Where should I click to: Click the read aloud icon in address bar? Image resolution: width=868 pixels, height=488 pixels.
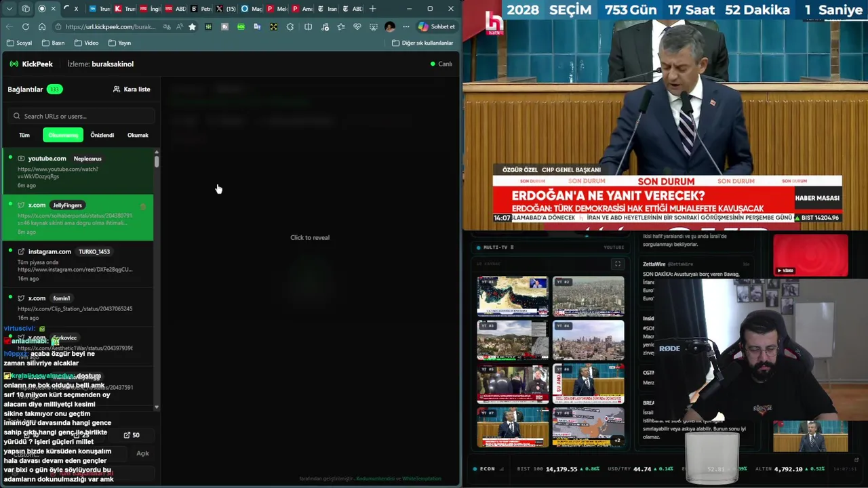[180, 26]
